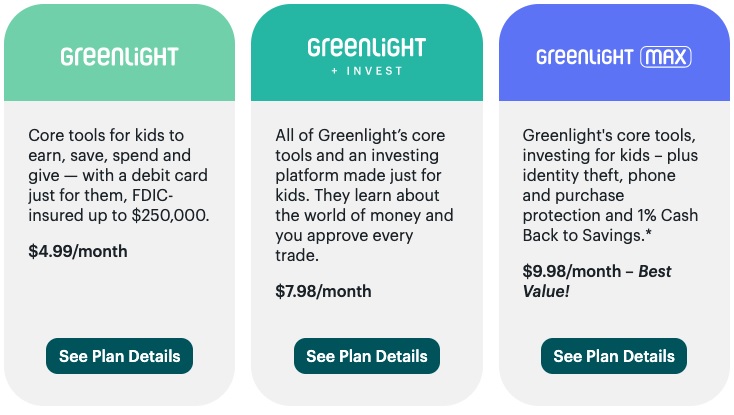The image size is (734, 415).
Task: Open See Plan Details for Greenlight core plan
Action: point(119,356)
